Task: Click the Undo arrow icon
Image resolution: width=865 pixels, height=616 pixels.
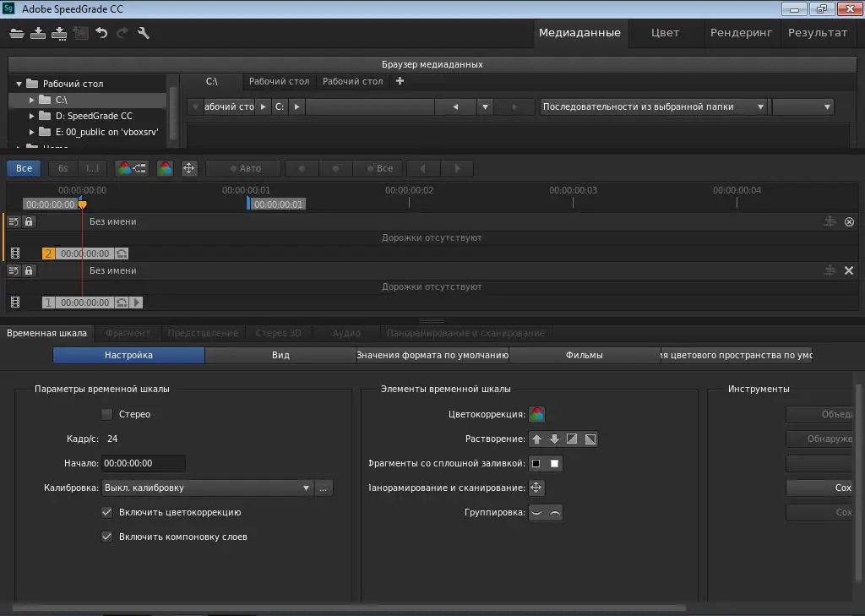Action: pos(101,33)
